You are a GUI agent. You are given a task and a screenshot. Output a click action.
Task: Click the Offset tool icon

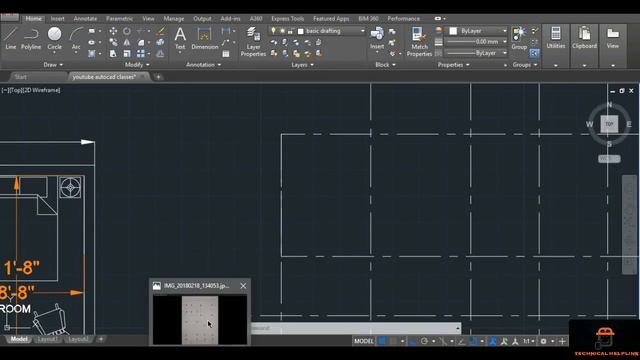click(x=160, y=53)
